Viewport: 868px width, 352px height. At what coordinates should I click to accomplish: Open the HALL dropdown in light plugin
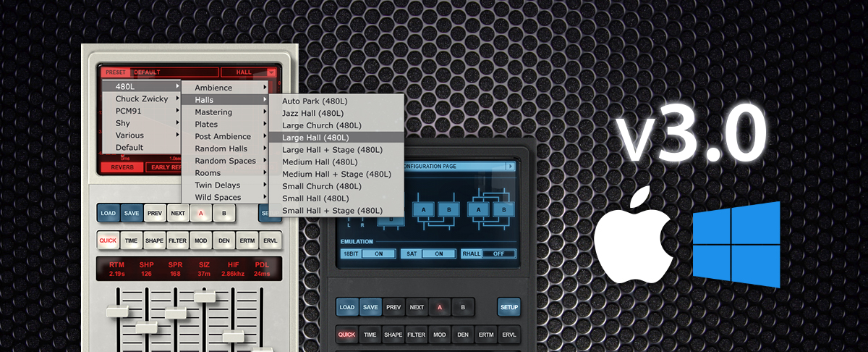coord(250,72)
